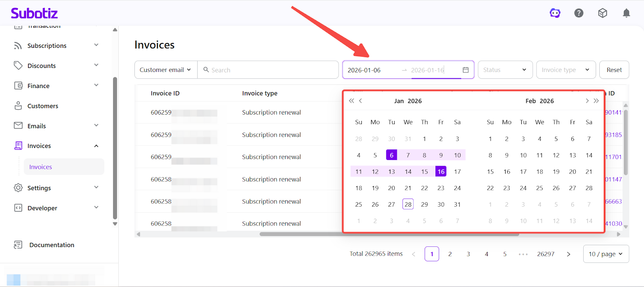Go to previous month in calendar

point(361,101)
